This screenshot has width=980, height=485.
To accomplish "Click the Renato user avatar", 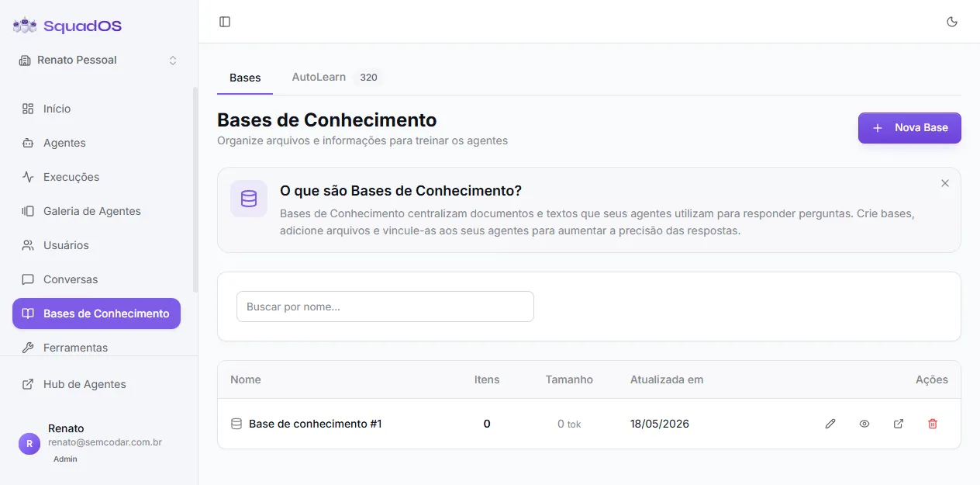I will [29, 444].
